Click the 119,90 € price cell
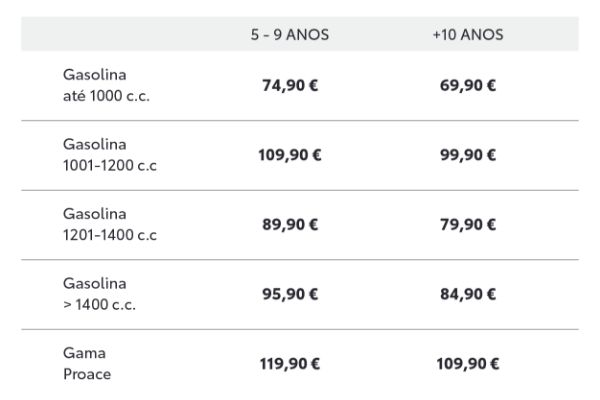This screenshot has width=600, height=400. point(290,364)
